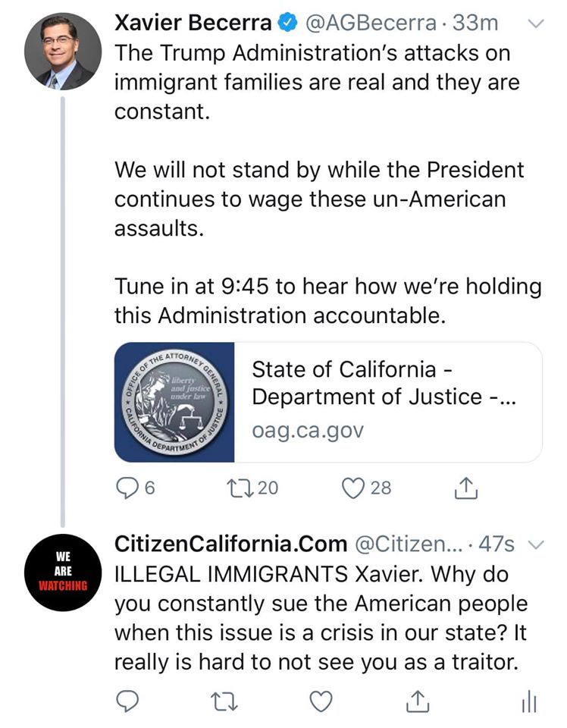Click the verified badge next to Becerra

click(x=289, y=24)
